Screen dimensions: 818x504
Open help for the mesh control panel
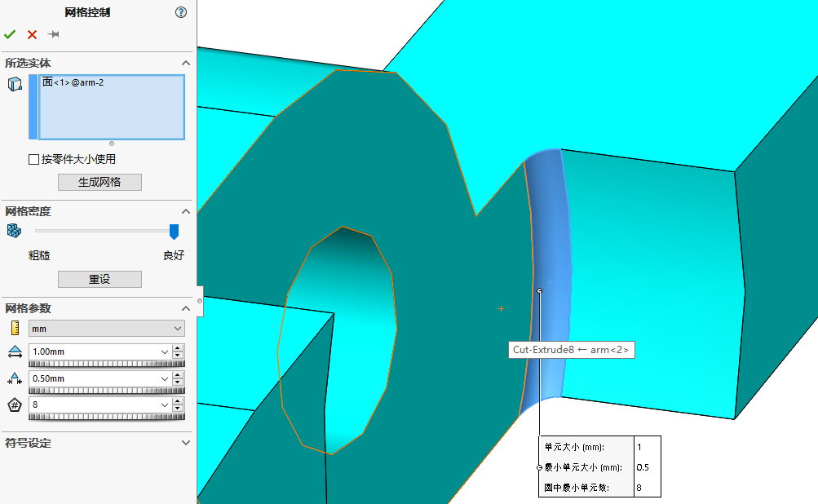pyautogui.click(x=181, y=12)
